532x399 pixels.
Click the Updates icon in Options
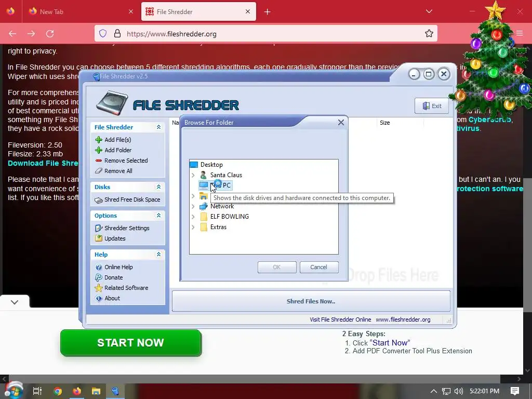(x=99, y=238)
